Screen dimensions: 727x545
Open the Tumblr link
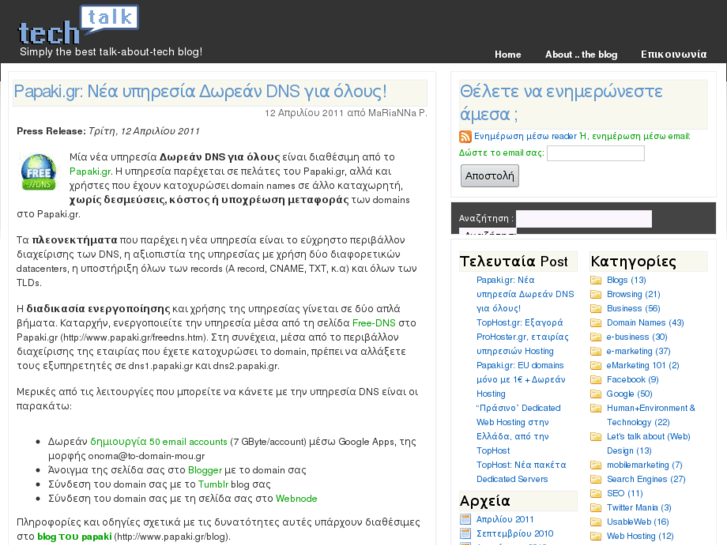click(x=213, y=485)
